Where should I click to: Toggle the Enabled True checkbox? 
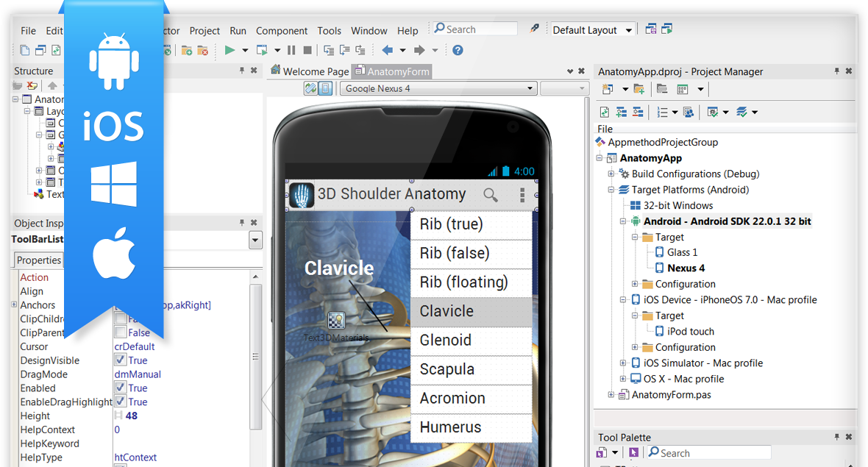[120, 388]
